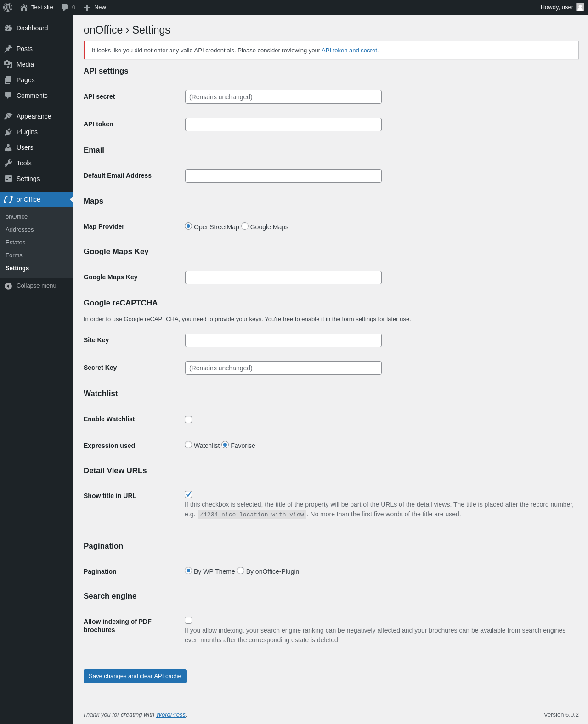The height and width of the screenshot is (724, 588).
Task: Focus the reCAPTCHA Secret Key field
Action: coord(283,368)
